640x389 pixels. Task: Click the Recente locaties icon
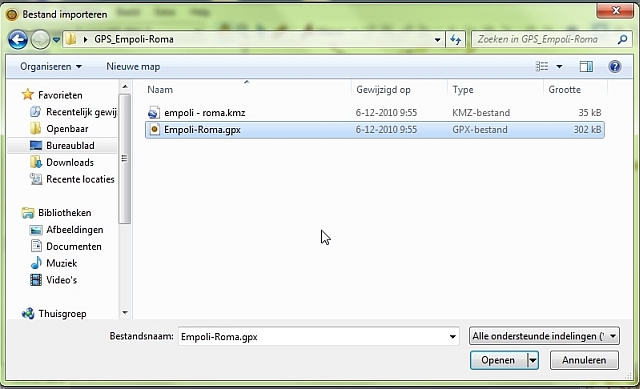pyautogui.click(x=36, y=179)
